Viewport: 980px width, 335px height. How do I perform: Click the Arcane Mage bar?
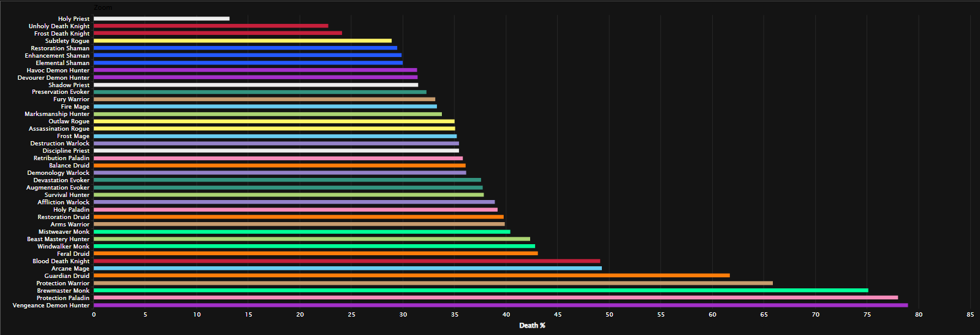348,268
